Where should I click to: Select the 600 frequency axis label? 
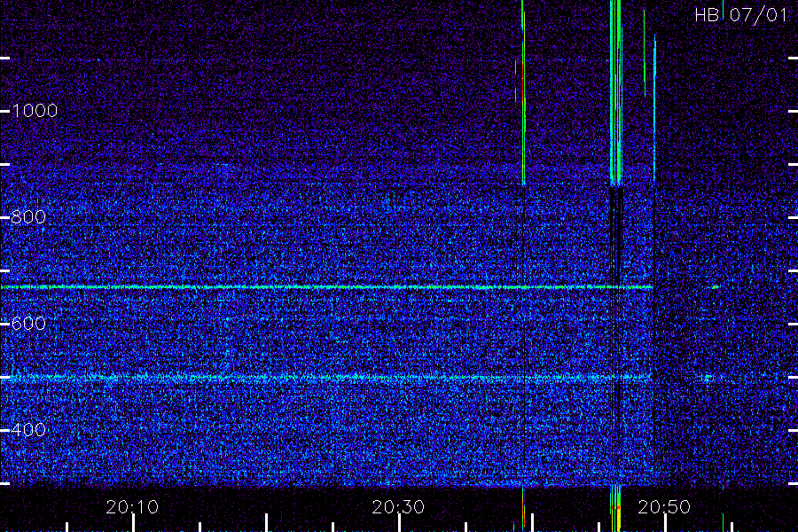tap(28, 324)
